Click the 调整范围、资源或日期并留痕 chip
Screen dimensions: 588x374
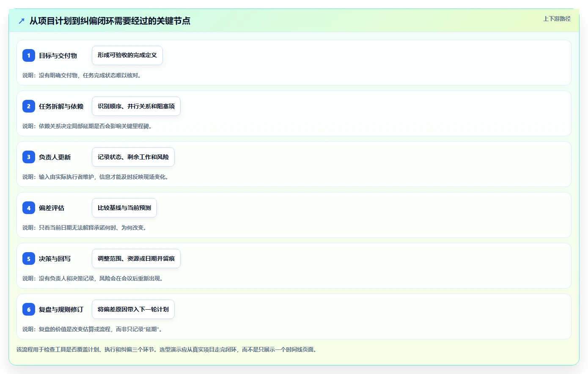click(136, 258)
